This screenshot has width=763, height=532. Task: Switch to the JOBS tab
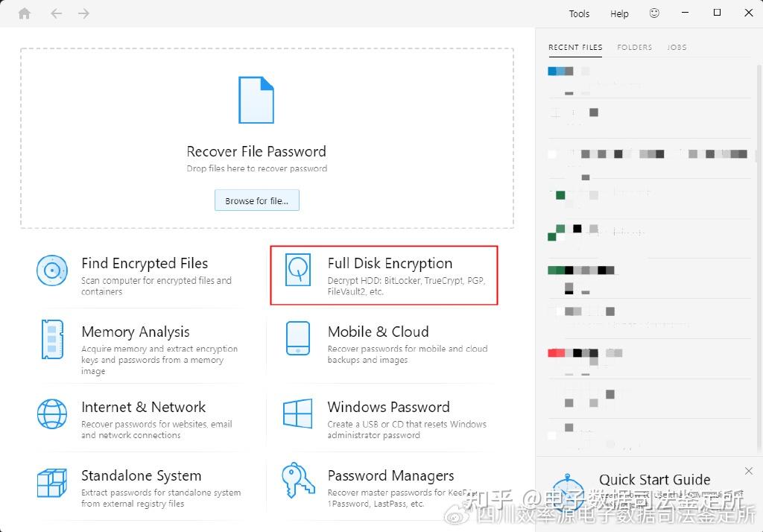pos(677,47)
